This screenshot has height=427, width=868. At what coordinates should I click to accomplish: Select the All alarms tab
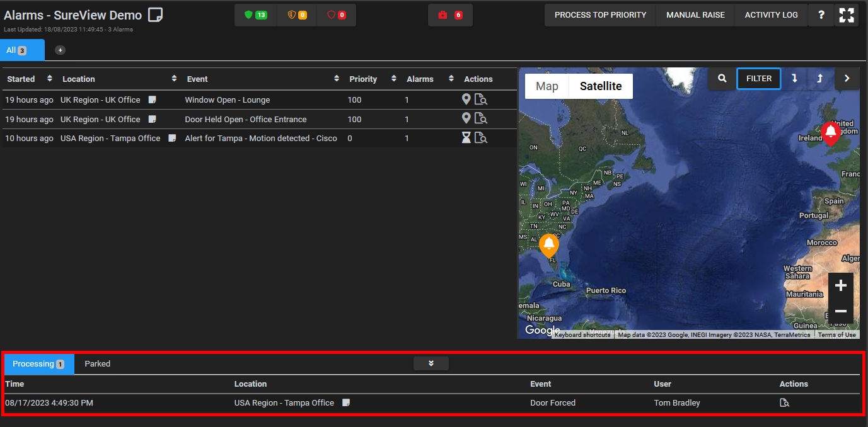coord(22,50)
